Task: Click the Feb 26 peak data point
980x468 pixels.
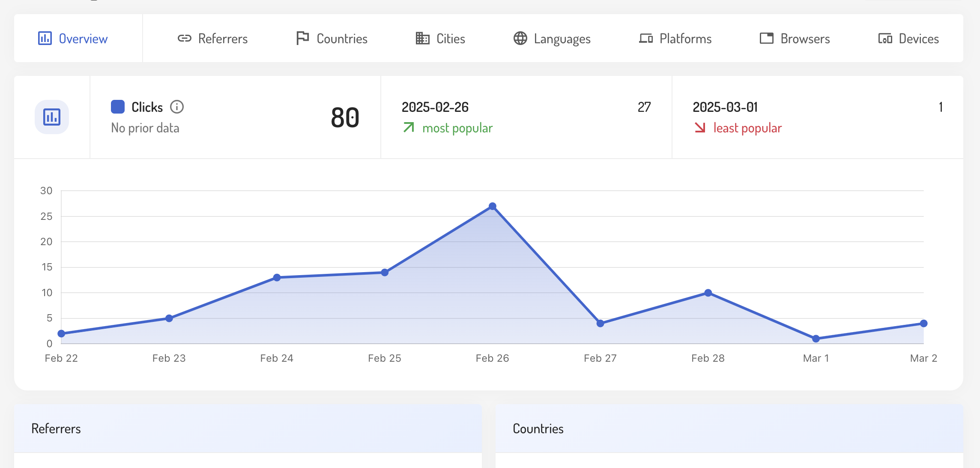Action: (x=493, y=206)
